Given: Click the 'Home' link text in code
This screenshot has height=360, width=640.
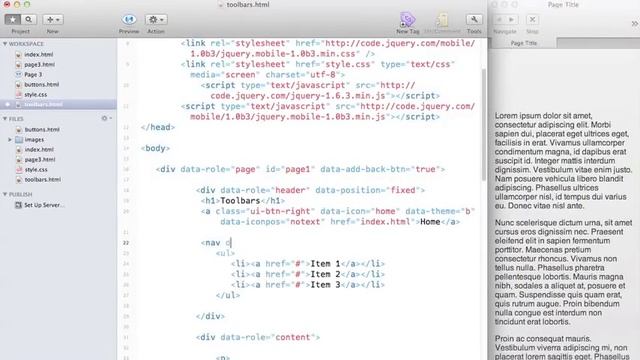Looking at the screenshot, I should click(x=430, y=222).
